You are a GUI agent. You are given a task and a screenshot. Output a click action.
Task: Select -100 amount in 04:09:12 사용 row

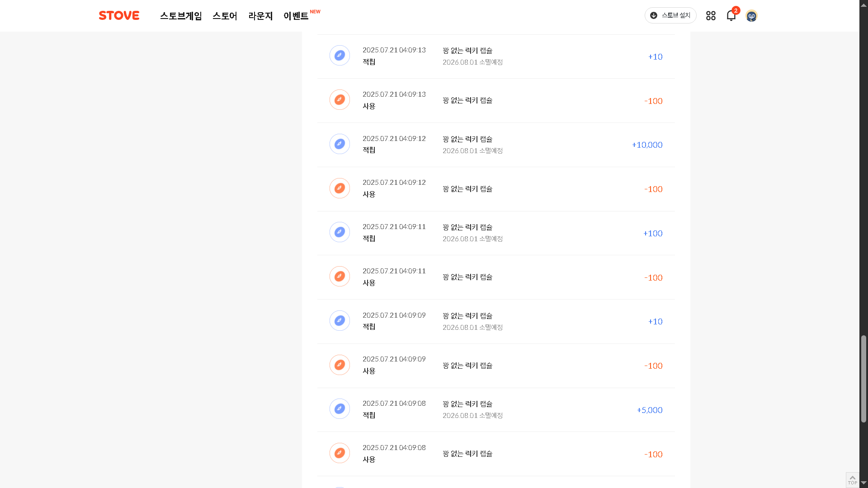point(653,189)
